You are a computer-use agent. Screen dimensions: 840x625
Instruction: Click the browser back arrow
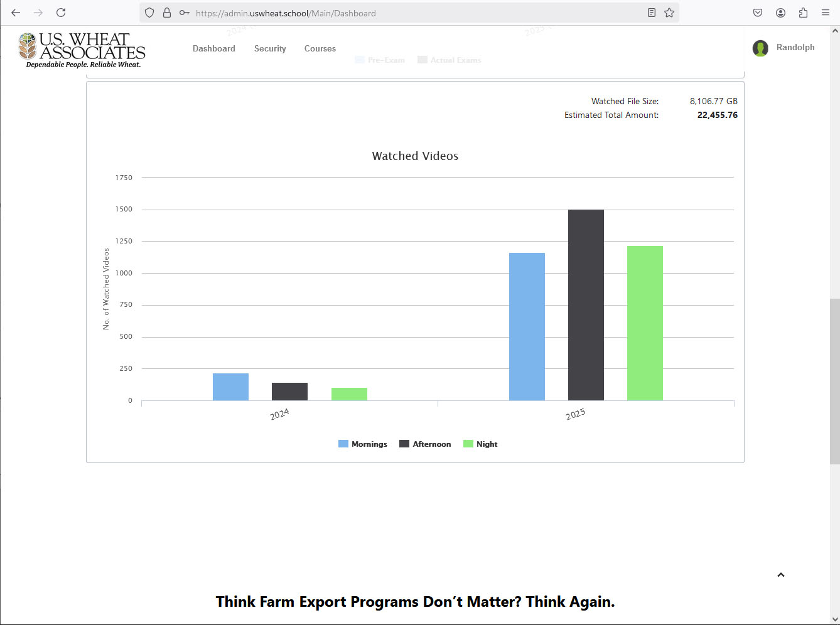[x=16, y=13]
